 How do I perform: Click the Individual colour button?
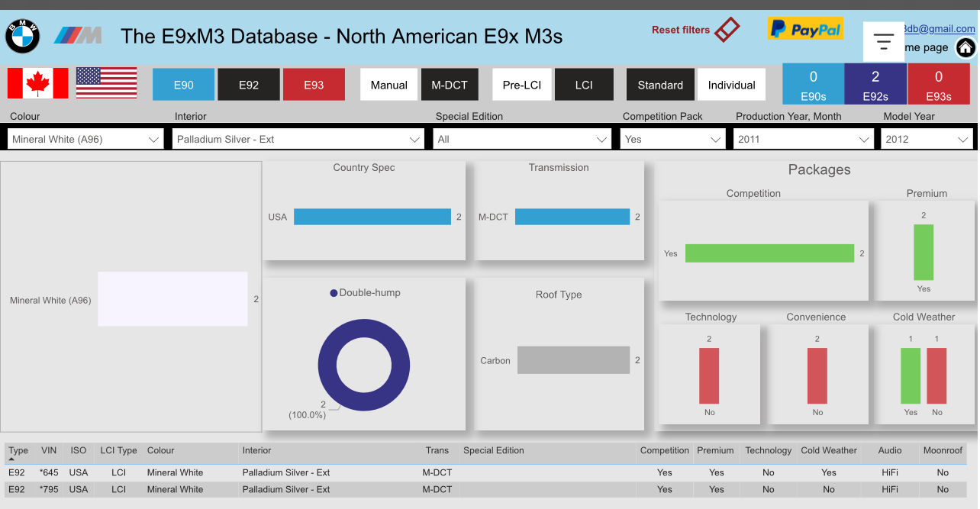pos(731,85)
